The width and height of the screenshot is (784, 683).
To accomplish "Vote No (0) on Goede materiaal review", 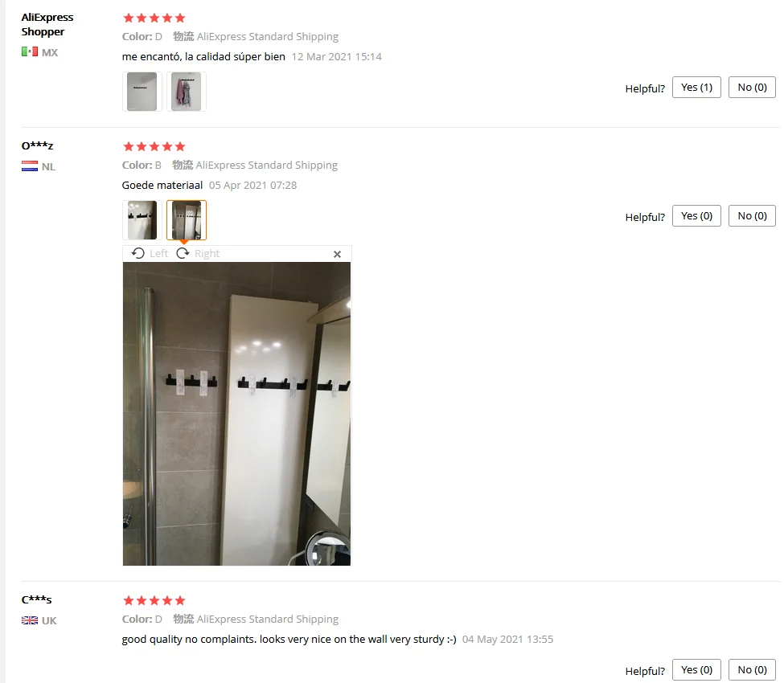I will click(752, 216).
